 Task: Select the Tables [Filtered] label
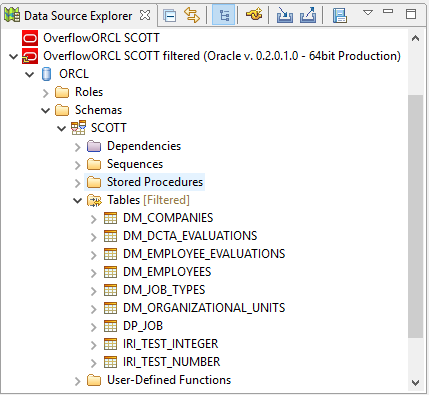(x=148, y=200)
